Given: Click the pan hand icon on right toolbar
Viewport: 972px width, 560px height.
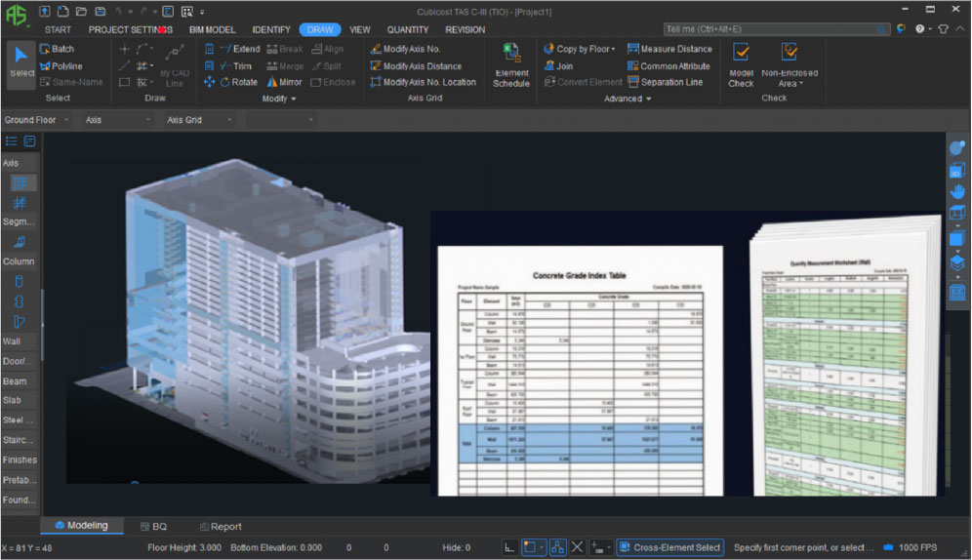Looking at the screenshot, I should pos(957,191).
